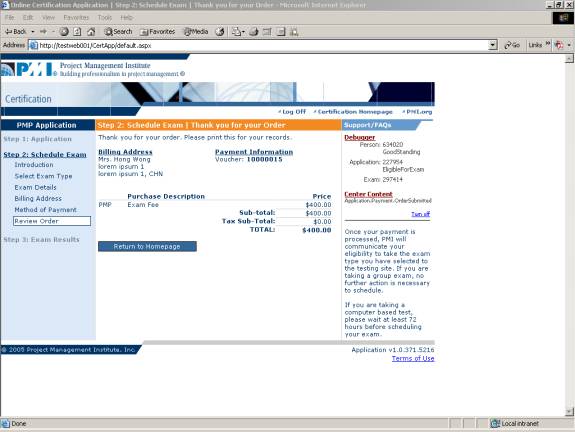575x432 pixels.
Task: Select Method of Payment in sidebar
Action: click(45, 210)
